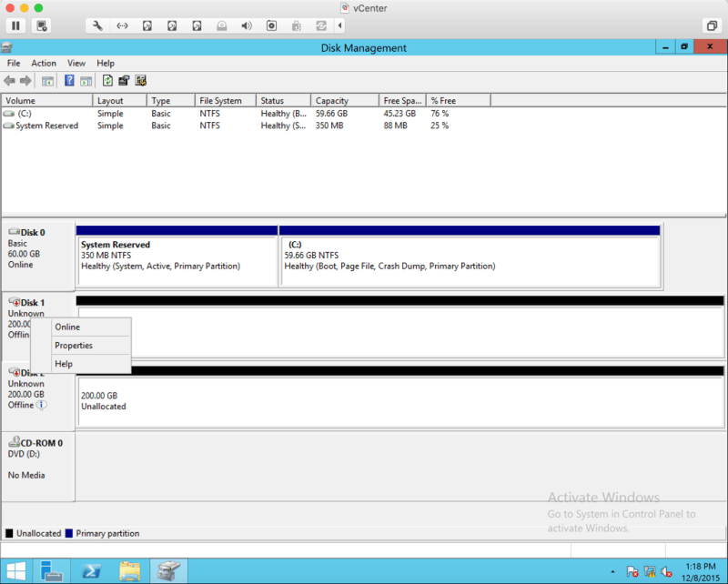Screen dimensions: 728x584
Task: Open the View menu
Action: point(76,64)
